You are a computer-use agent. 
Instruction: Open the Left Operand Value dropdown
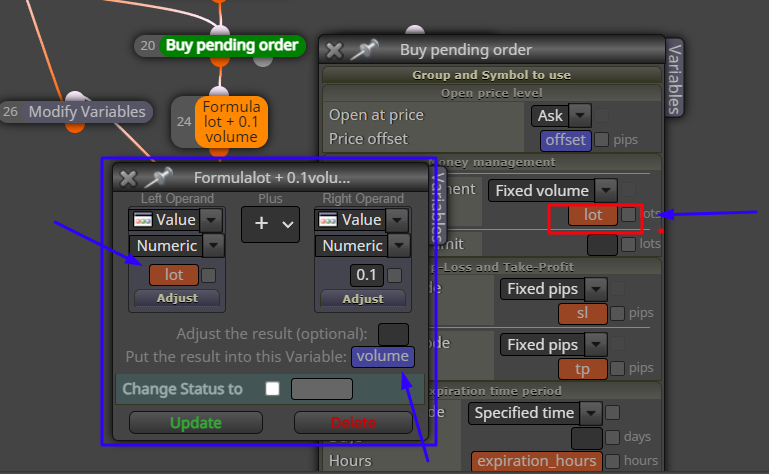point(211,220)
